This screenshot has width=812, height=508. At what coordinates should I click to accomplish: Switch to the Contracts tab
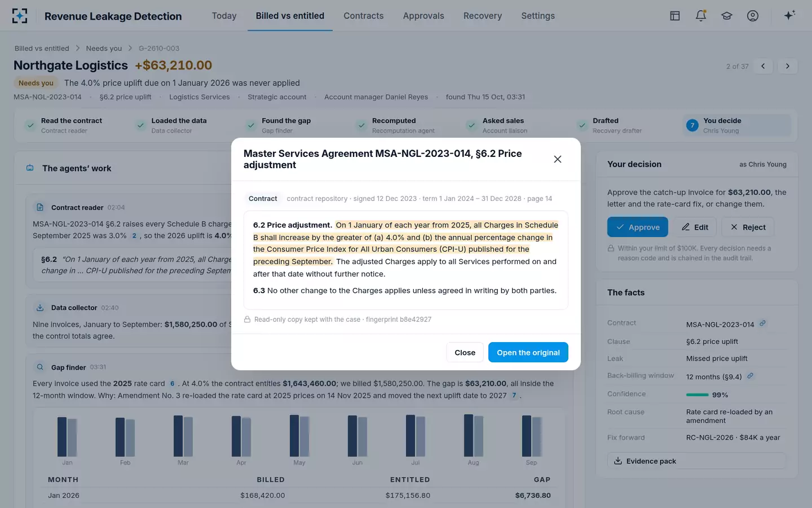364,16
